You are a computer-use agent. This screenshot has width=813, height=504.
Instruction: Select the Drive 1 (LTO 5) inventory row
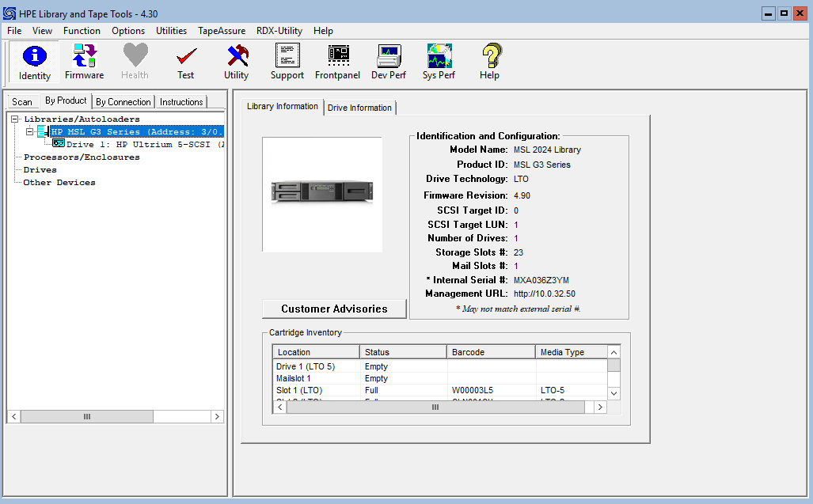pos(439,366)
